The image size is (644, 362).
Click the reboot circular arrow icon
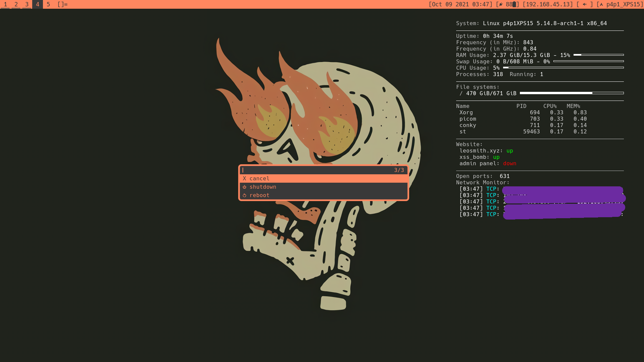pyautogui.click(x=245, y=195)
